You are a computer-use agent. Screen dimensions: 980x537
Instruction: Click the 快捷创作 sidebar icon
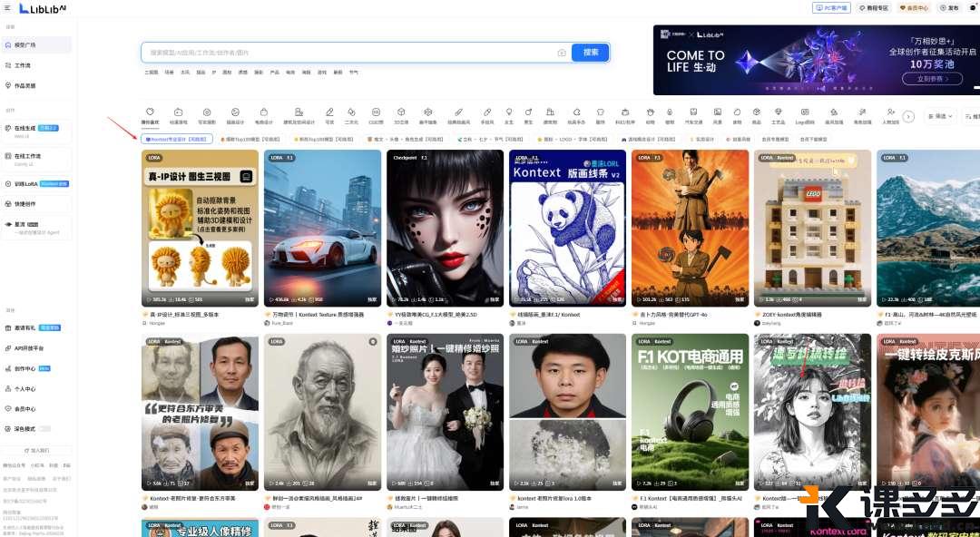point(8,204)
